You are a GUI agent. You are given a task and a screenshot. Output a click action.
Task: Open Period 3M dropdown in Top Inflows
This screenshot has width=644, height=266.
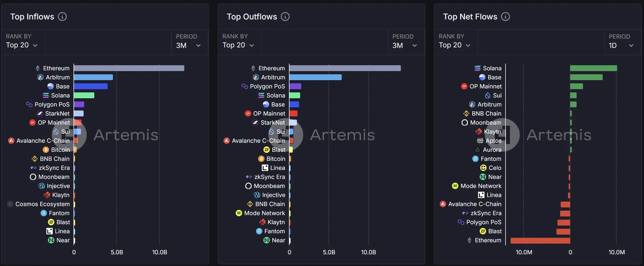point(188,46)
